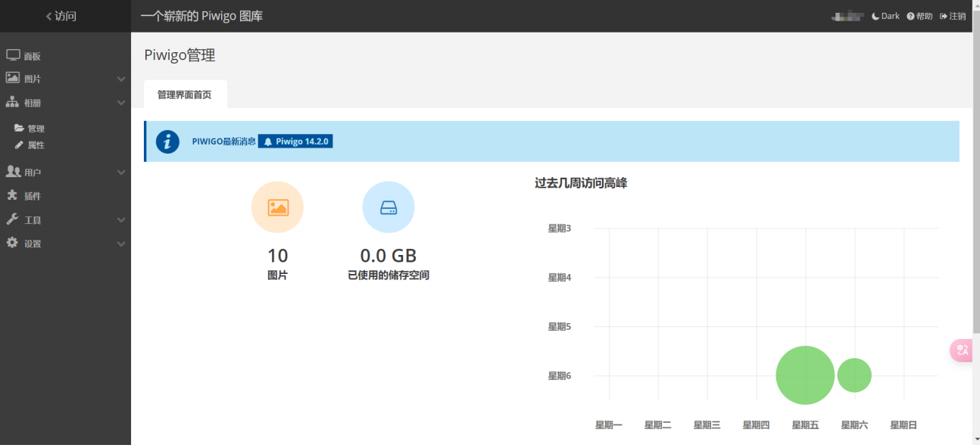
Task: Select 属性 under albums
Action: coord(36,145)
